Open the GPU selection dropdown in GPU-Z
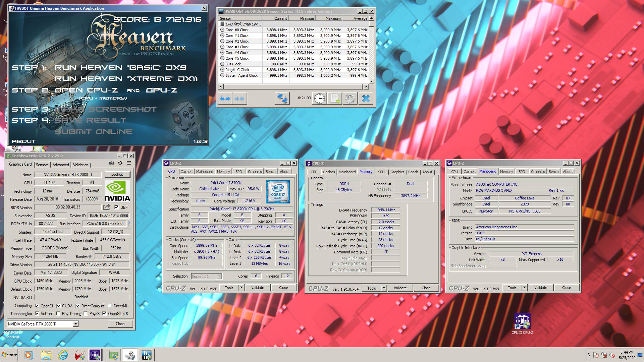644x362 pixels. point(75,324)
